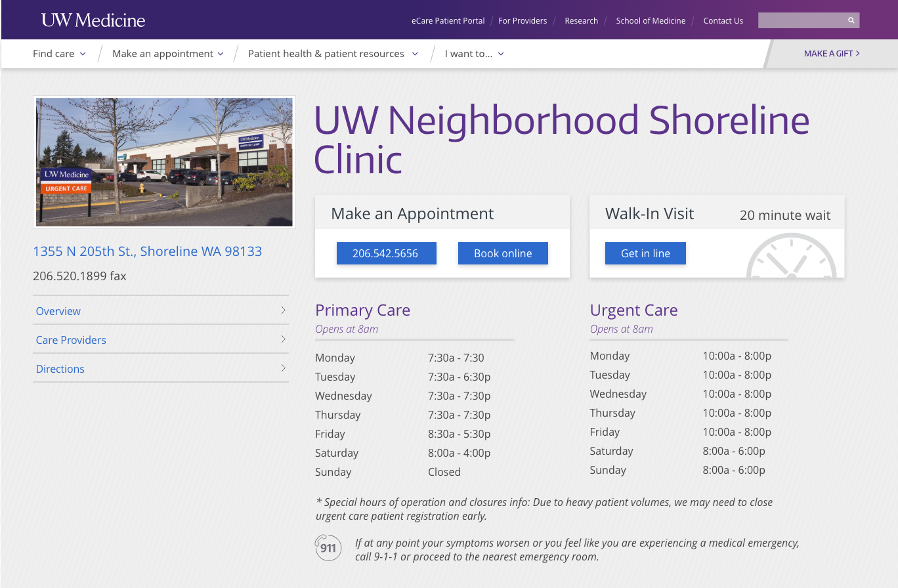Image resolution: width=898 pixels, height=588 pixels.
Task: Open the Directions sidebar link
Action: point(60,369)
